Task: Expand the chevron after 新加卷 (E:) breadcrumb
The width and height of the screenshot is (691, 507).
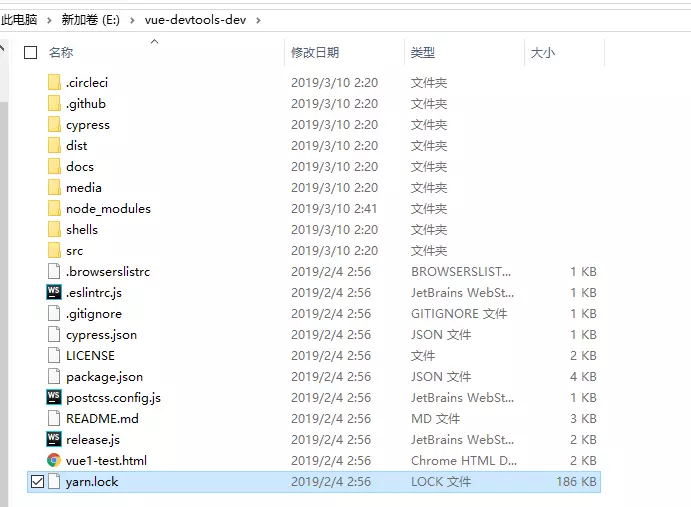Action: pos(132,20)
